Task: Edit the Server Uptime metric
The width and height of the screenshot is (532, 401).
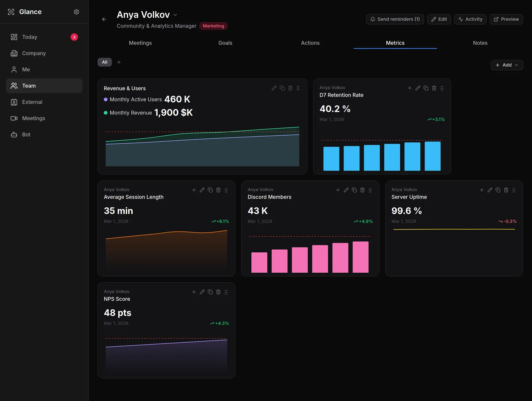Action: pos(490,190)
